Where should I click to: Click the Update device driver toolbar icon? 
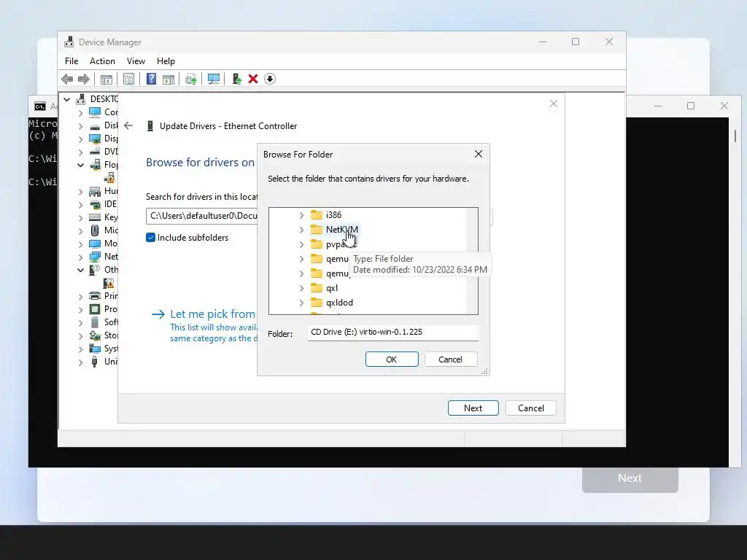pyautogui.click(x=190, y=79)
